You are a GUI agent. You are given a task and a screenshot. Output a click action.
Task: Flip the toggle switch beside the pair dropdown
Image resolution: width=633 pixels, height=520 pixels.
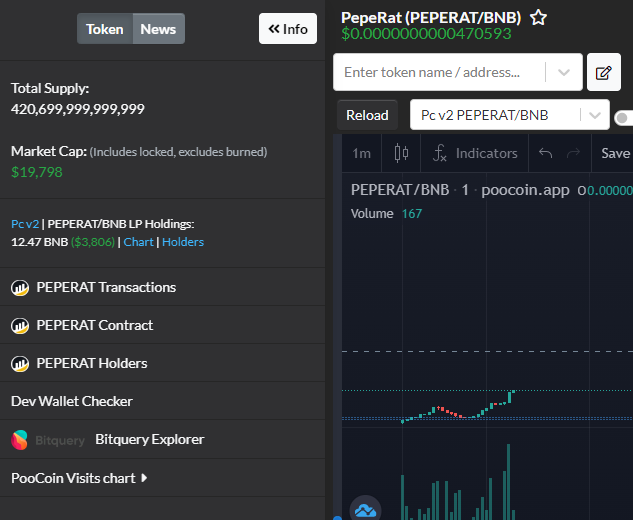(623, 118)
